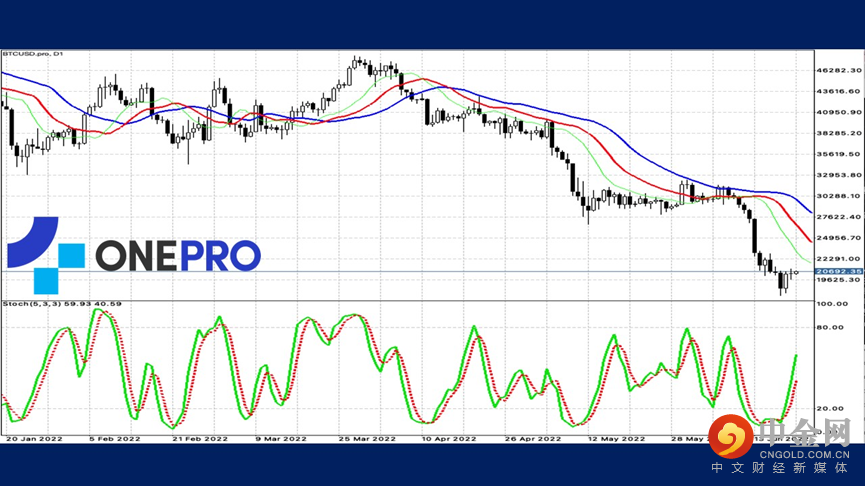Screen dimensions: 865x486
Task: Click the ONEPRO logo icon
Action: 46,254
